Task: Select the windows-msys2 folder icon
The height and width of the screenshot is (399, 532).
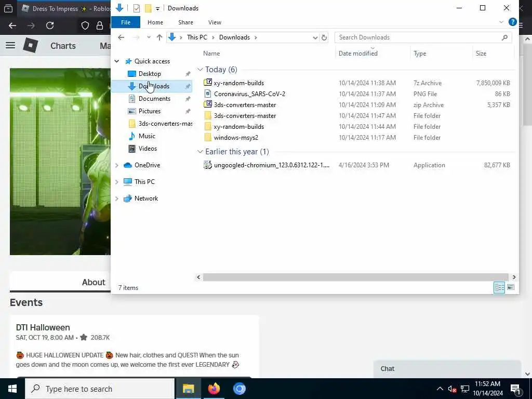Action: (x=208, y=137)
